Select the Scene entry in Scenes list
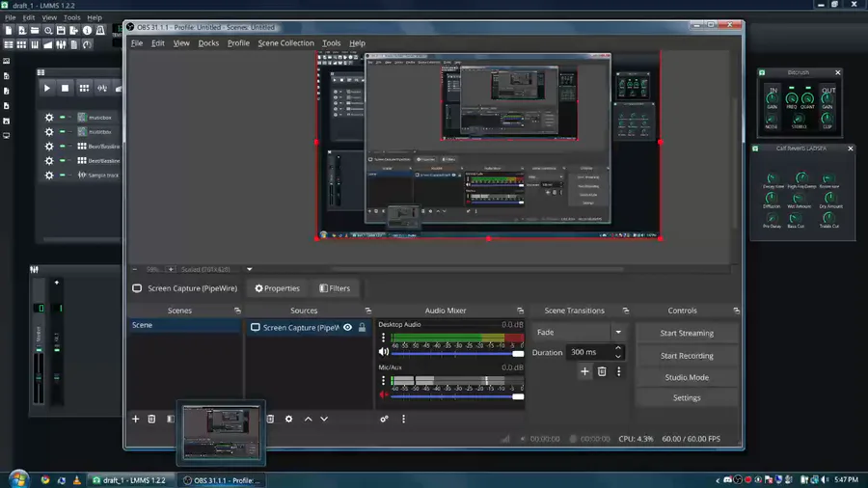The image size is (868, 488). [185, 325]
